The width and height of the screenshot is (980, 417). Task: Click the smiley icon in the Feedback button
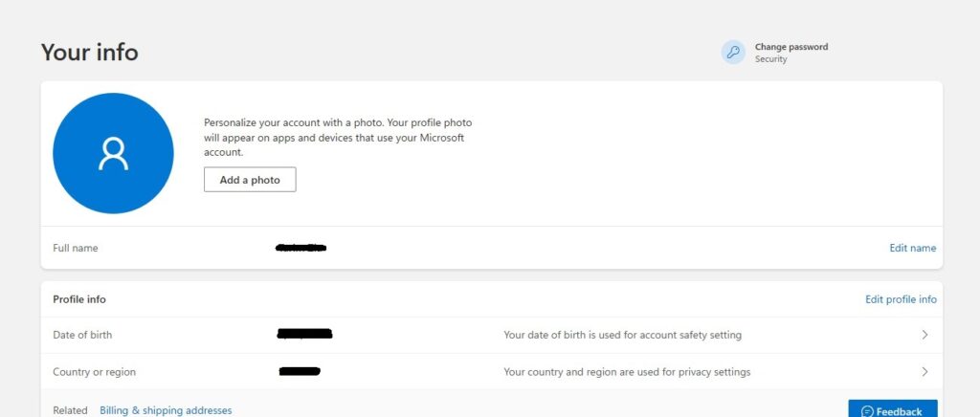(x=867, y=411)
